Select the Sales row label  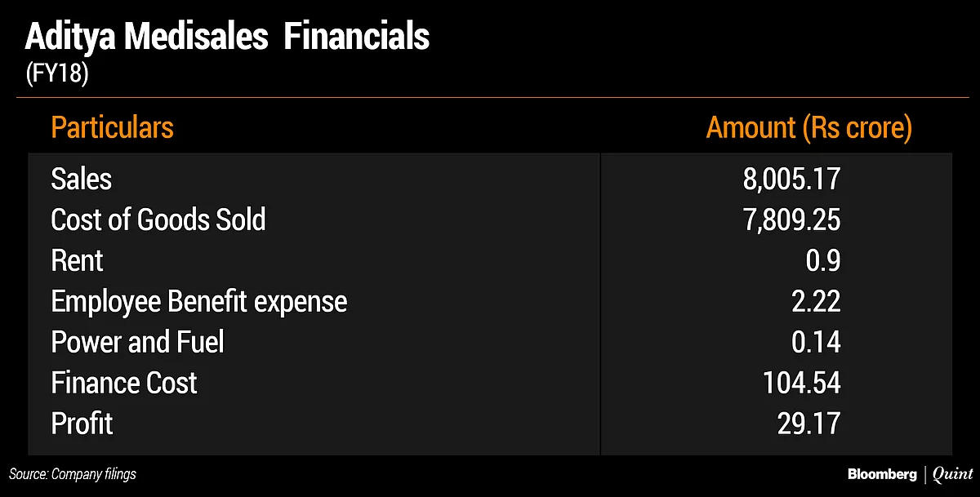(x=81, y=179)
